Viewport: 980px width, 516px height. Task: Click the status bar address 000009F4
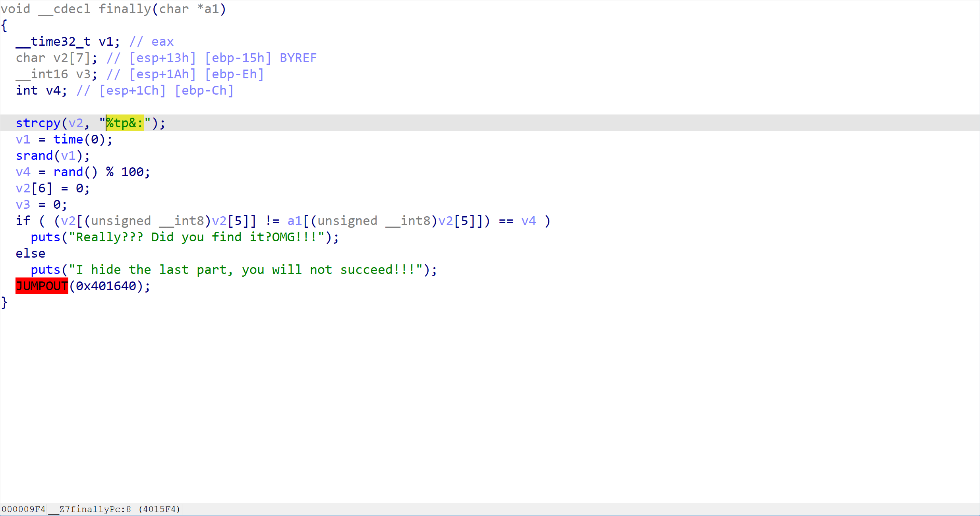tap(23, 509)
